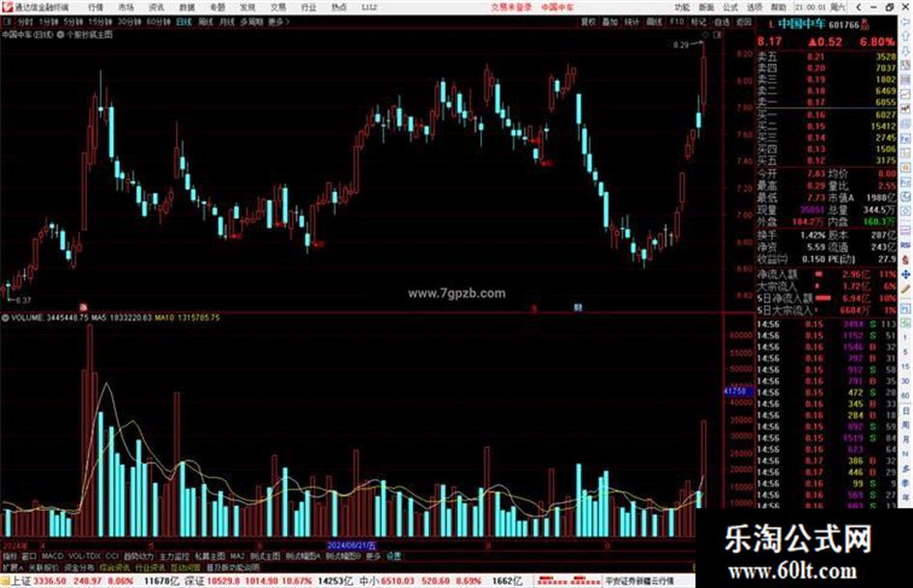Click the 叠加 overlay button

[610, 21]
